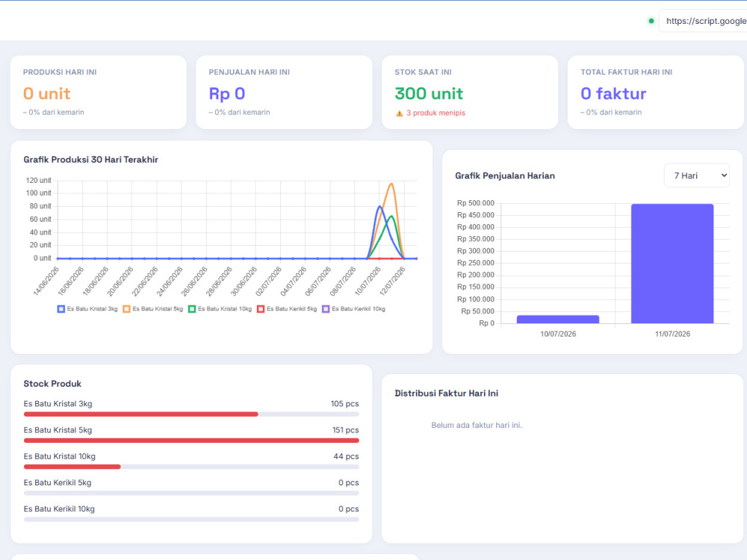The height and width of the screenshot is (560, 747).
Task: Click the 0 faktur value
Action: pyautogui.click(x=613, y=94)
